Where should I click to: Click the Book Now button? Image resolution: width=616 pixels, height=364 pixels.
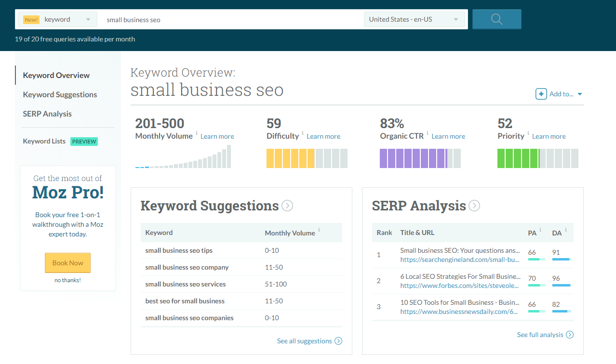tap(67, 263)
